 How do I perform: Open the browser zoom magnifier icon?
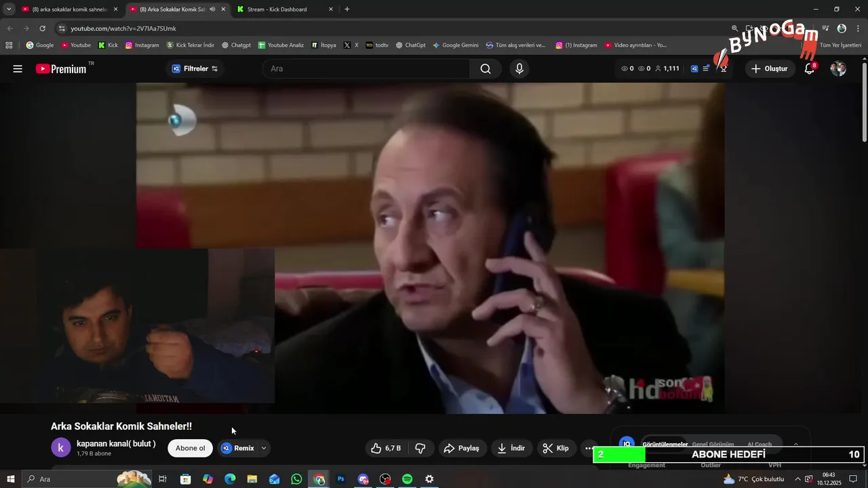coord(734,28)
